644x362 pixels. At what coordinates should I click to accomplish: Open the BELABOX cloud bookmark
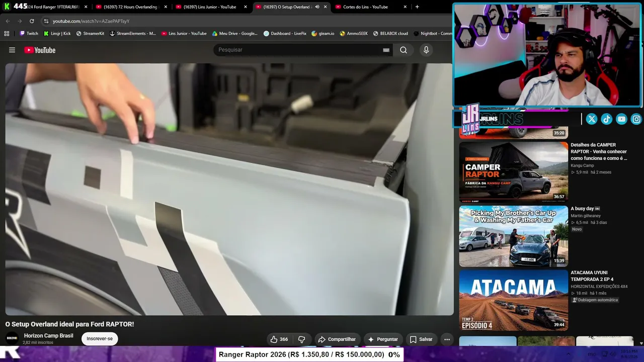[x=390, y=34]
